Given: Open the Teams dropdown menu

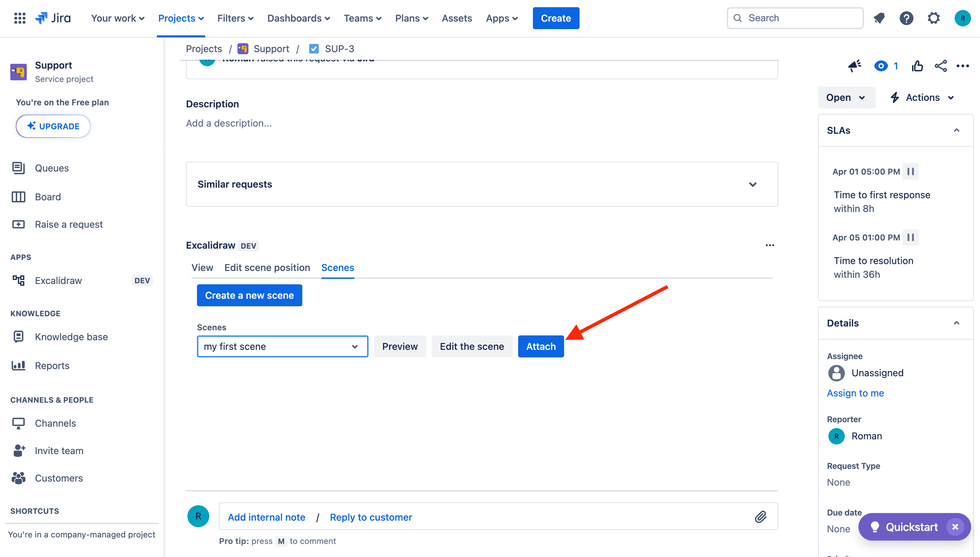Looking at the screenshot, I should [x=362, y=18].
